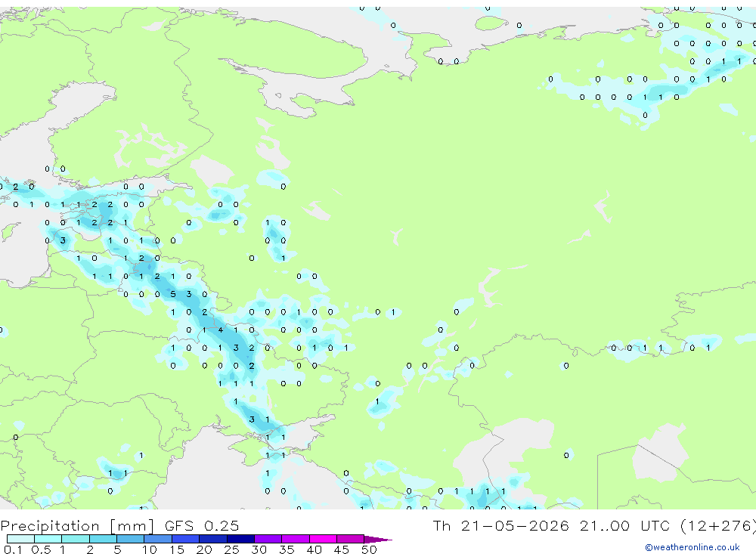Image resolution: width=756 pixels, height=554 pixels.
Task: Click the legend label '10'
Action: pyautogui.click(x=150, y=549)
